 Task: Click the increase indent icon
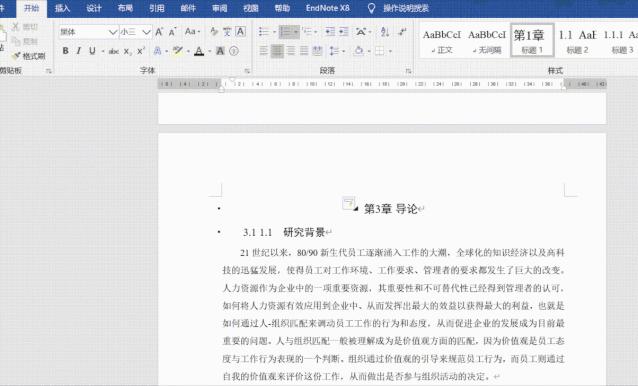click(344, 32)
